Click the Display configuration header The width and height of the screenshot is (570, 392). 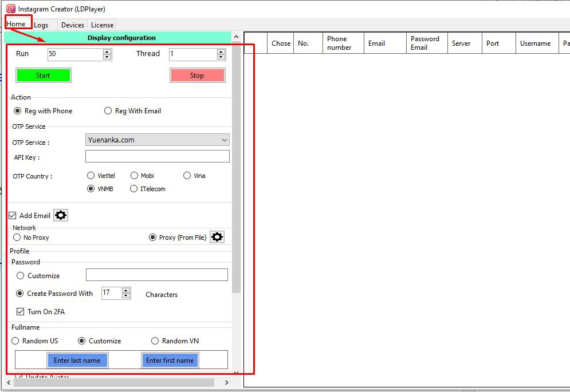[x=118, y=38]
